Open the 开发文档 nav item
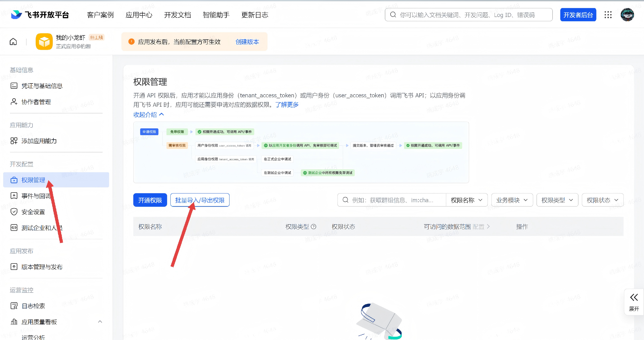The width and height of the screenshot is (644, 340). [x=177, y=15]
